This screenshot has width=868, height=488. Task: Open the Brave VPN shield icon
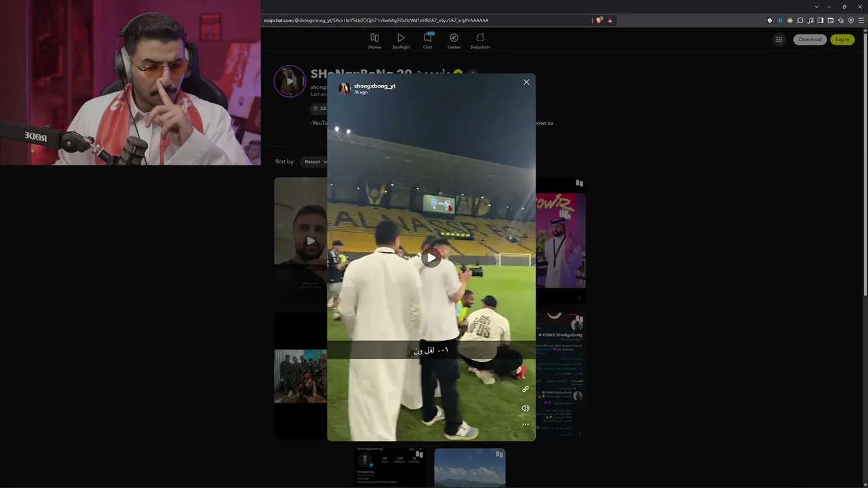tap(851, 20)
